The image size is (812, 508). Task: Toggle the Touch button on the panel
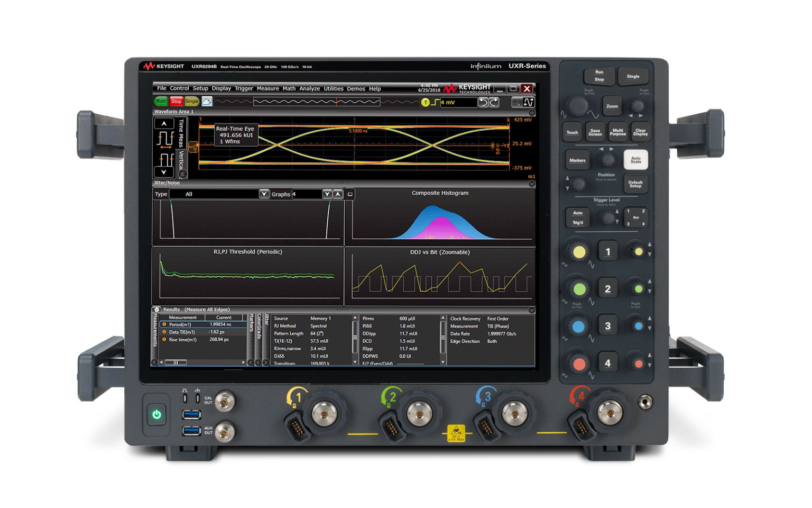572,132
